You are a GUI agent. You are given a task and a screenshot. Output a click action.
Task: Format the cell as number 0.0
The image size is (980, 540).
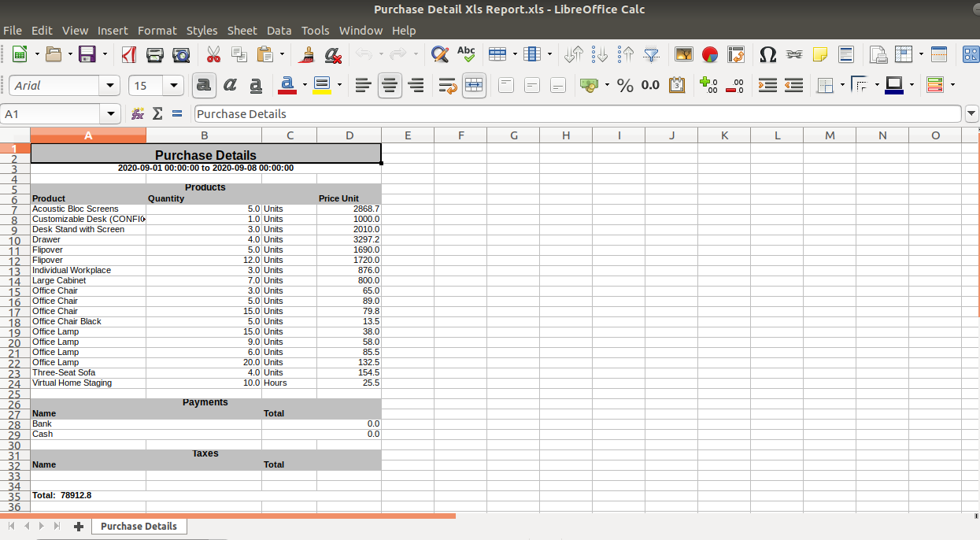(x=651, y=85)
